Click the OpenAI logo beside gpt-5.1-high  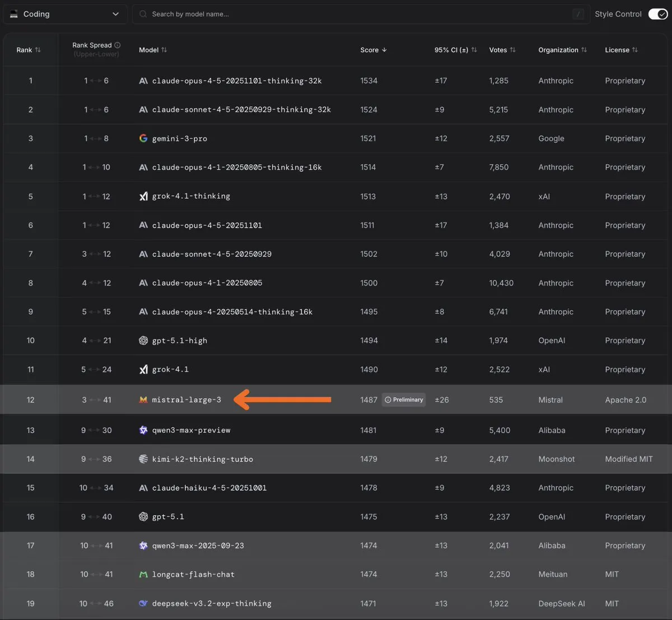point(143,341)
